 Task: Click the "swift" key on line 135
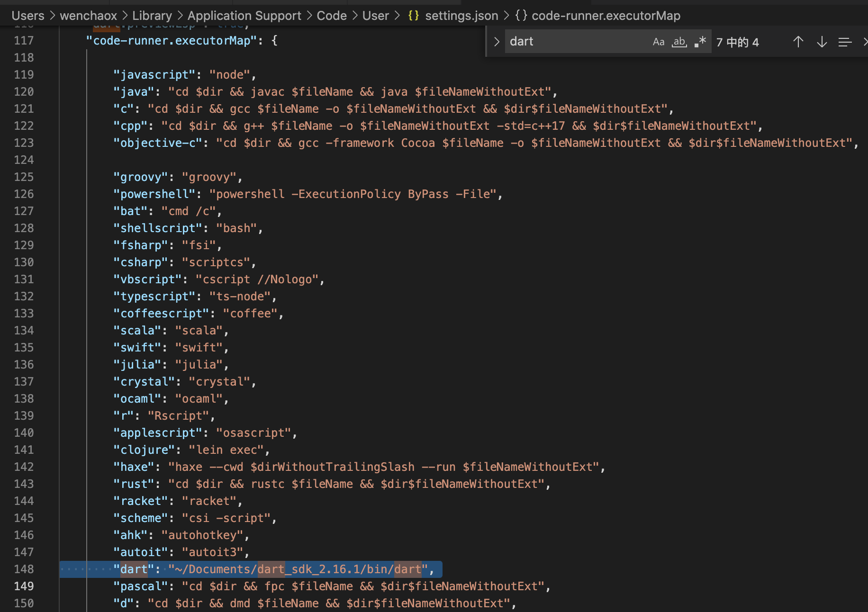point(137,348)
